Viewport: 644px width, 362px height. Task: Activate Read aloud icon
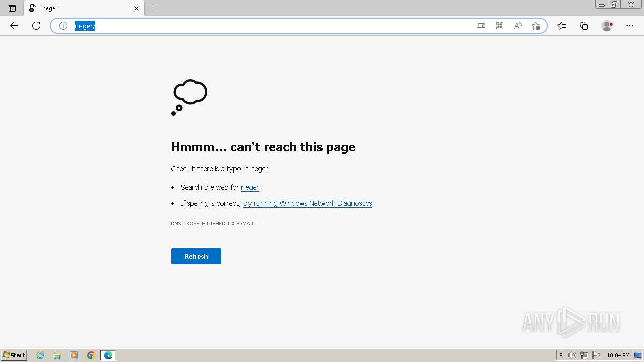coord(518,26)
